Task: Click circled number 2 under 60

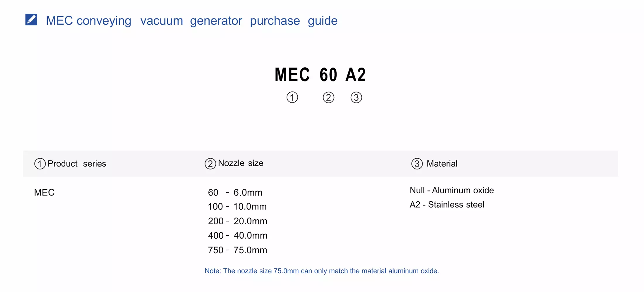Action: point(328,97)
